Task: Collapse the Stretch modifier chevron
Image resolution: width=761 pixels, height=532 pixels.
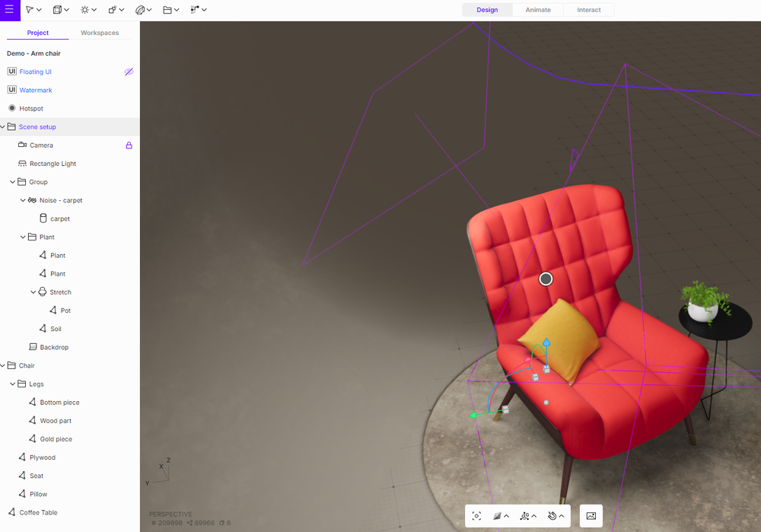Action: click(x=33, y=292)
